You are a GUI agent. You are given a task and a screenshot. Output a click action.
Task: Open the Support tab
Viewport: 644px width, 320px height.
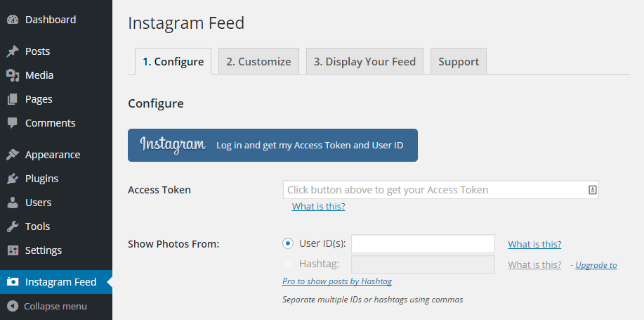tap(459, 61)
